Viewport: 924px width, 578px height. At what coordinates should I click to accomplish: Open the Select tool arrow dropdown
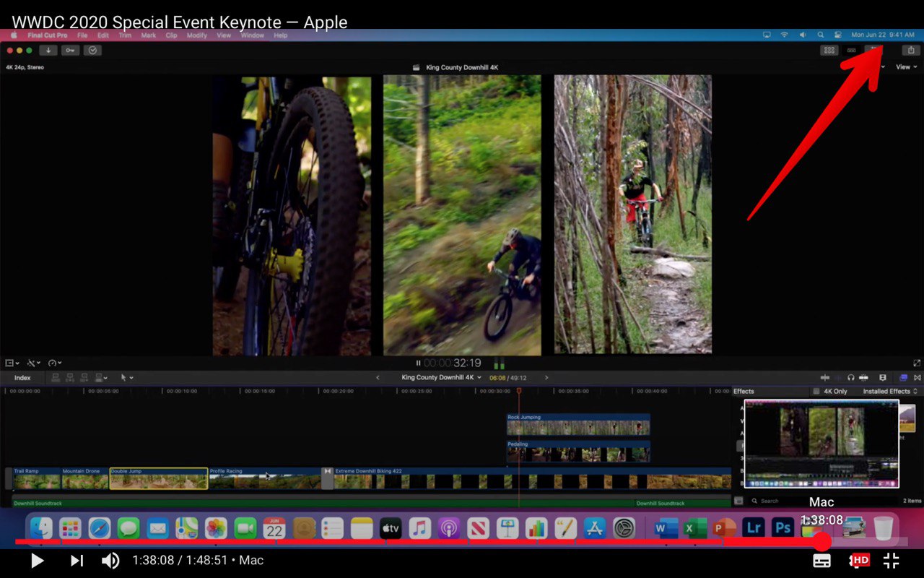(x=126, y=378)
